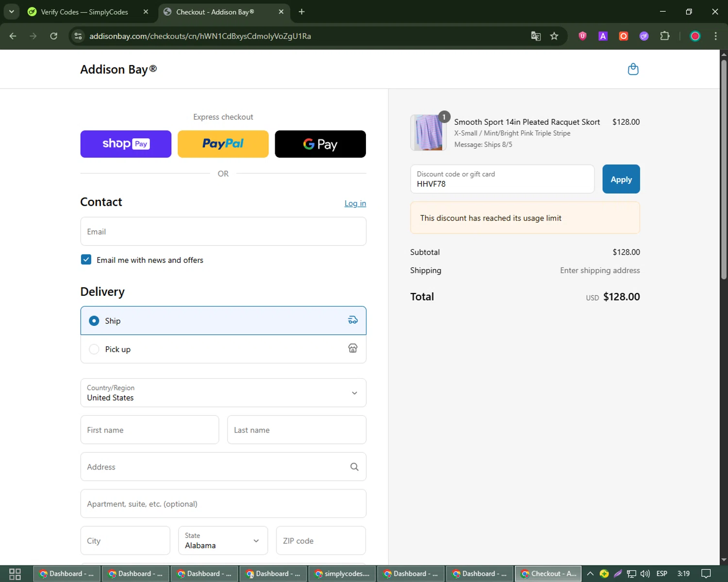Open the purple round extension icon
Image resolution: width=728 pixels, height=582 pixels.
click(644, 36)
